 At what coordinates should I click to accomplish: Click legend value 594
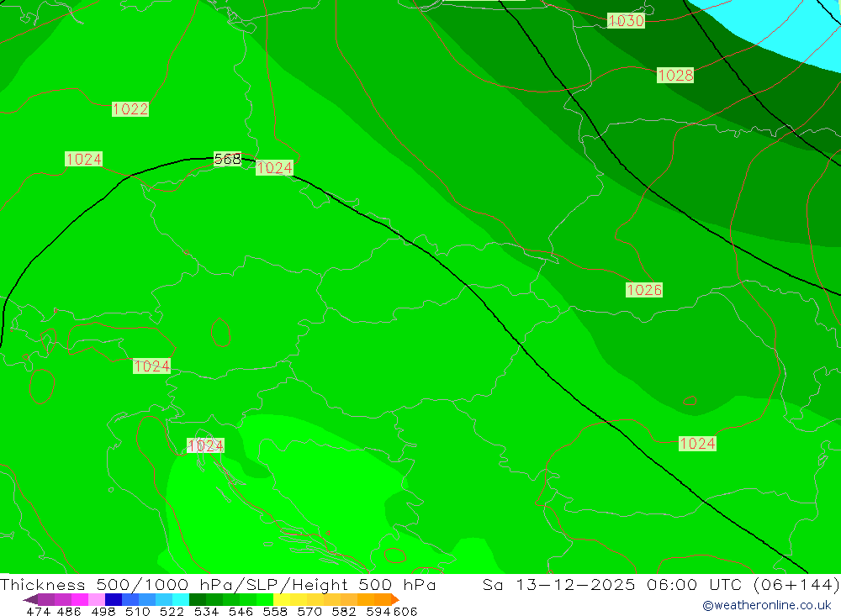point(378,612)
